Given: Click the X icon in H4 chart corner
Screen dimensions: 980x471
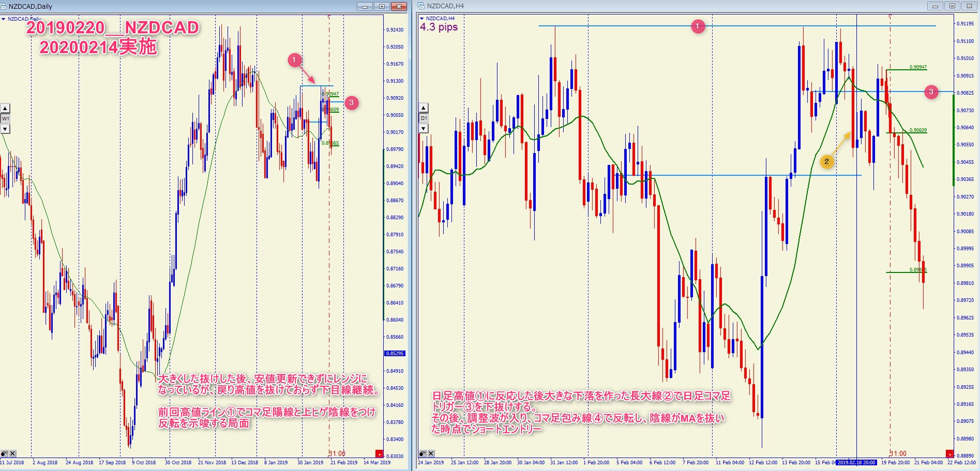Looking at the screenshot, I should (431, 453).
